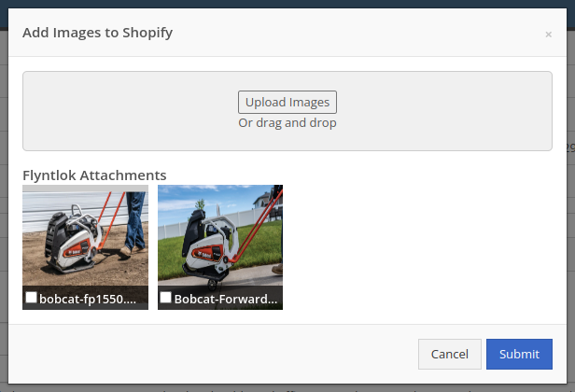
Task: Click the Bobcat-Forward filename label
Action: (226, 299)
